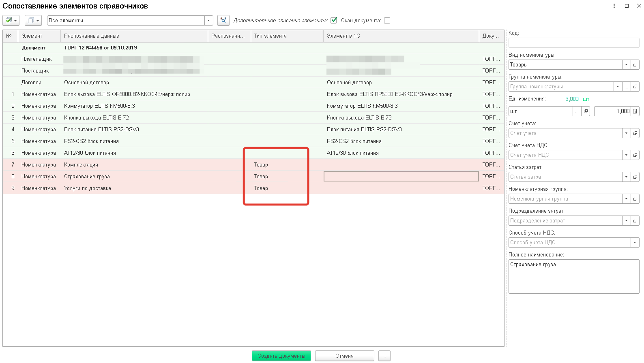Select recognized PS2-CS2 блок питания cell
644x363 pixels.
point(134,141)
